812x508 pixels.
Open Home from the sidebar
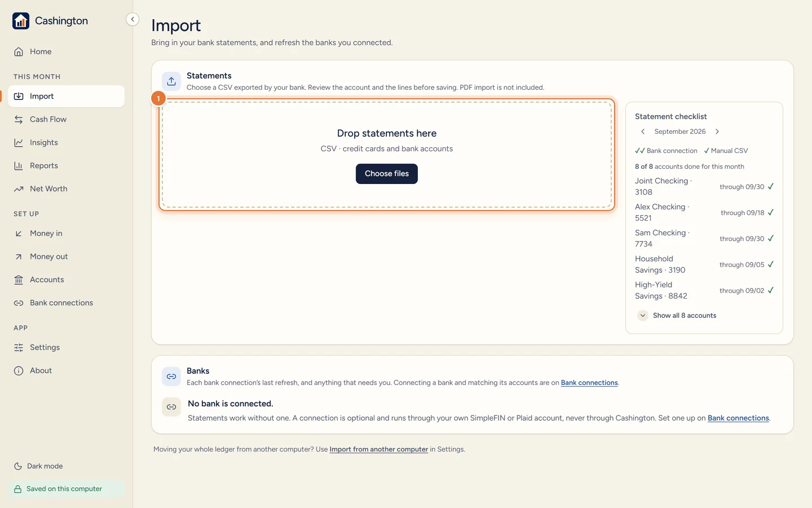click(67, 51)
